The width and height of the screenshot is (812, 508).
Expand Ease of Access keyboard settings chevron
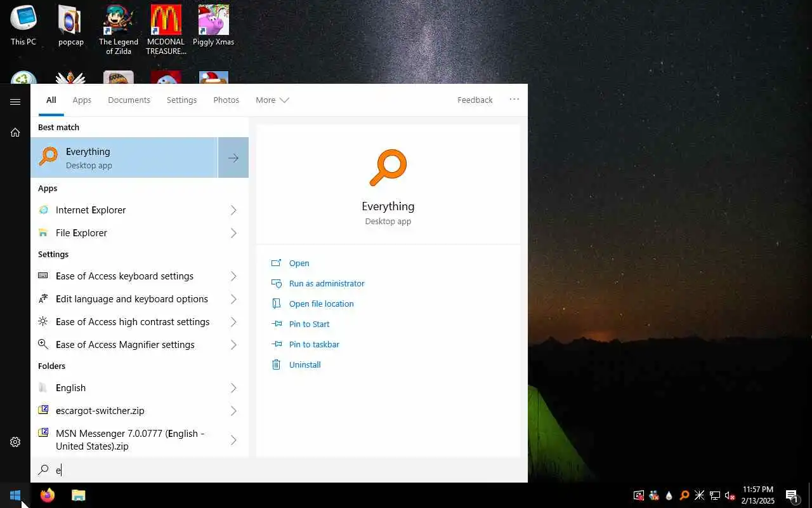point(233,276)
